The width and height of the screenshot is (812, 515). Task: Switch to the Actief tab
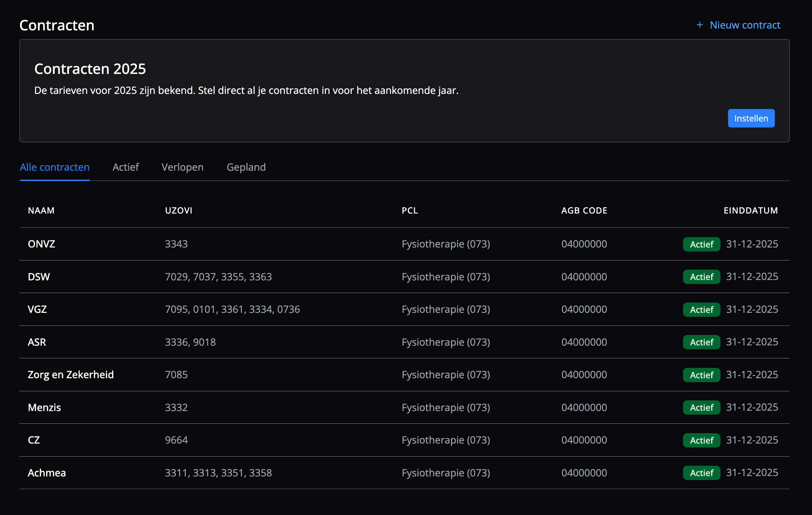click(125, 167)
